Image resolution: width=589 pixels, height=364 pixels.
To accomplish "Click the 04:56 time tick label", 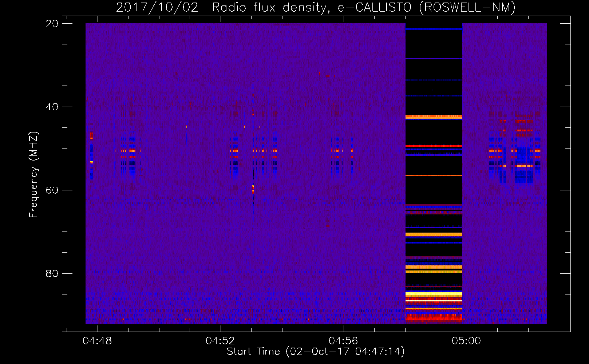I will pos(343,341).
